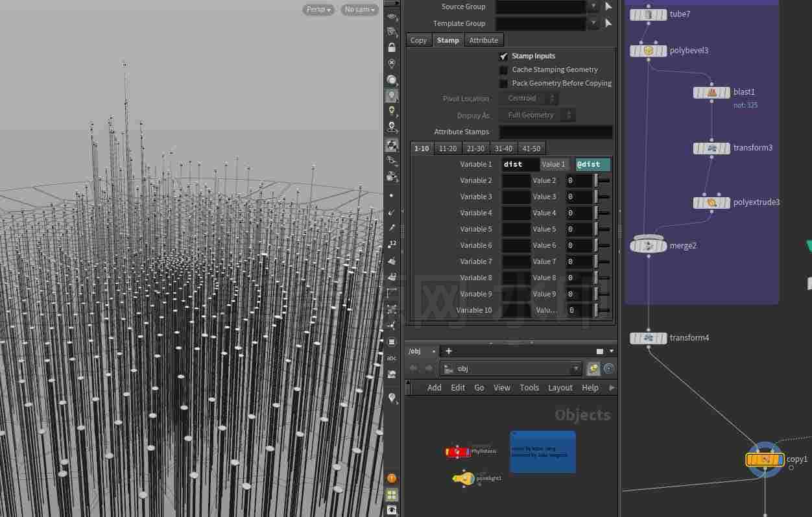The image size is (812, 517).
Task: Click the Template Group selection arrow icon
Action: coord(608,23)
